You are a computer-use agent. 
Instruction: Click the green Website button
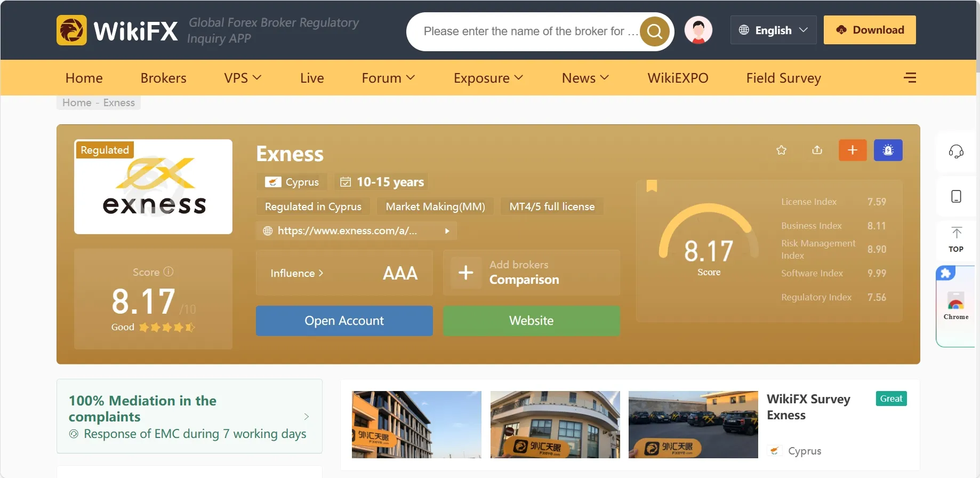(x=532, y=321)
